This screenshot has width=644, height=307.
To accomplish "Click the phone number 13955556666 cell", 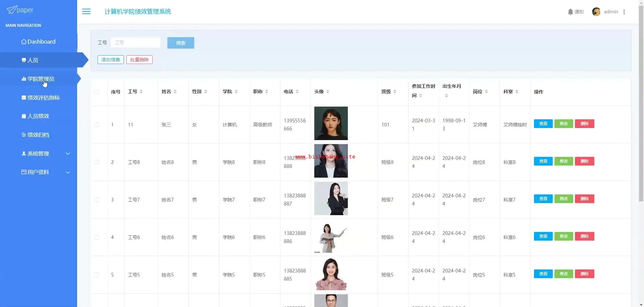I will tap(295, 125).
